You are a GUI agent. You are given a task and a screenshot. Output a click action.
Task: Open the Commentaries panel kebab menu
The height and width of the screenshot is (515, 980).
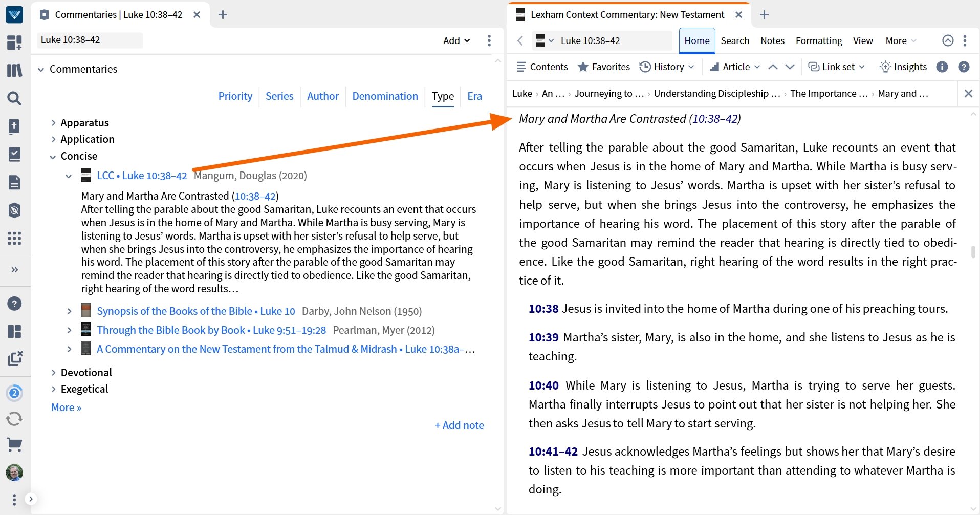click(x=489, y=40)
